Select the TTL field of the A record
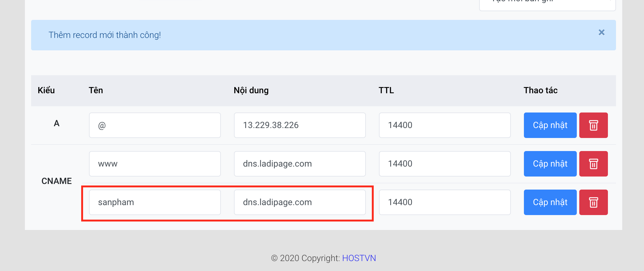 (445, 125)
